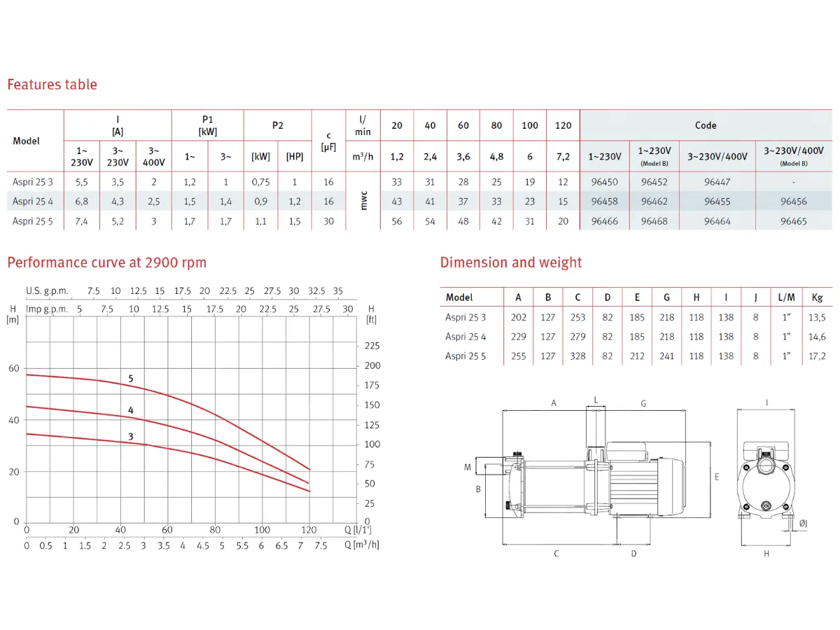This screenshot has height=630, width=840.
Task: Select the "Q [l/1']" axis label
Action: (x=358, y=530)
